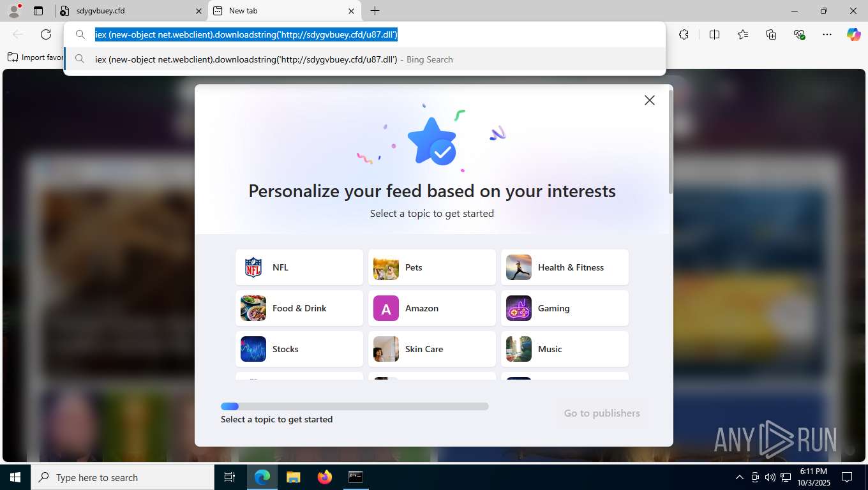Select the Stocks topic card
This screenshot has height=490, width=868.
(299, 349)
